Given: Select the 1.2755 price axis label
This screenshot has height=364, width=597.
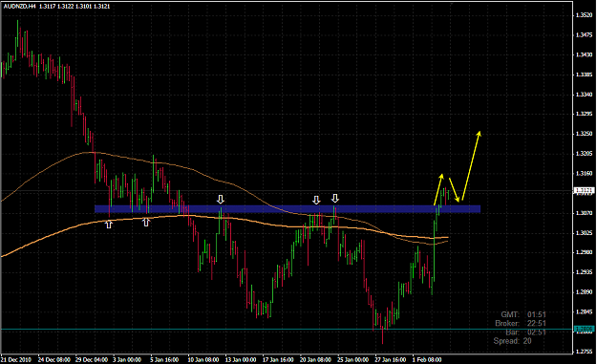Looking at the screenshot, I should pos(584,352).
